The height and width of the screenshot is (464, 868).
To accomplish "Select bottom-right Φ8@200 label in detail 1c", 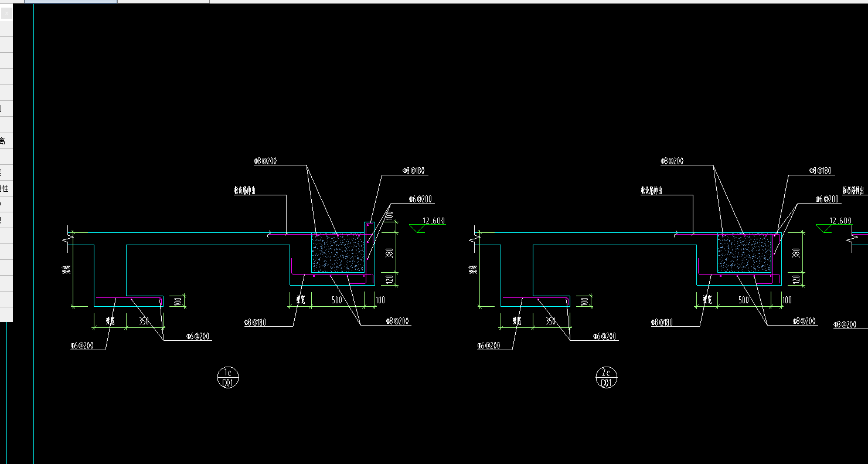I will (398, 321).
